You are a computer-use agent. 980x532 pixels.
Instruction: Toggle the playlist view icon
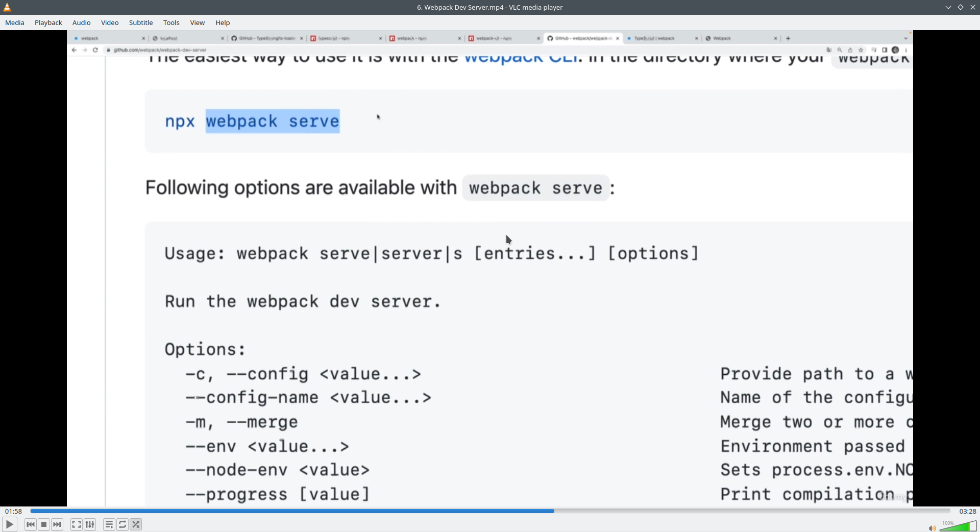[109, 524]
